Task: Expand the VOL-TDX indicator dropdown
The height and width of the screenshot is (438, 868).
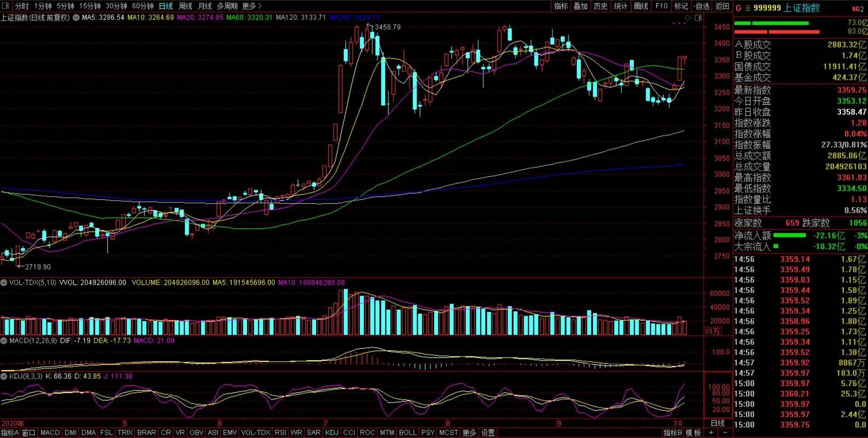Action: click(4, 282)
